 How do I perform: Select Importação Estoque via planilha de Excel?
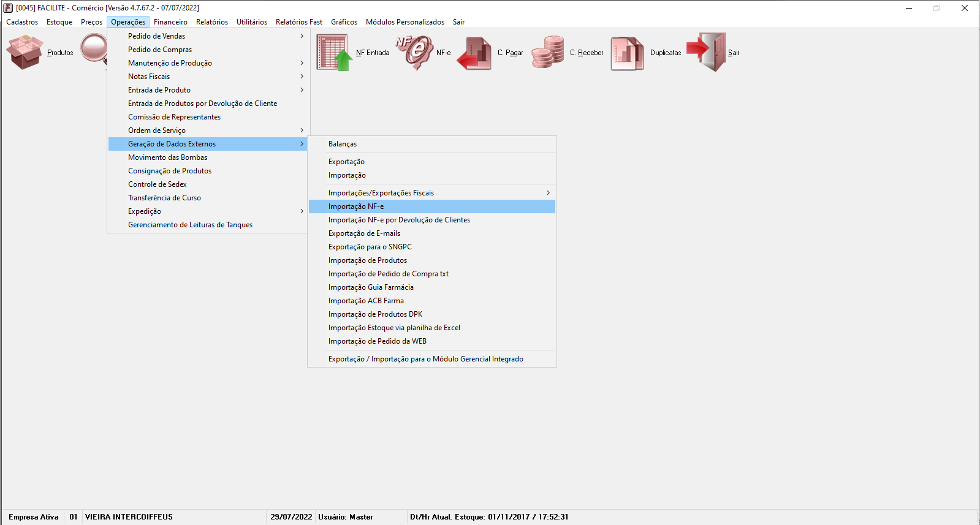click(432, 328)
